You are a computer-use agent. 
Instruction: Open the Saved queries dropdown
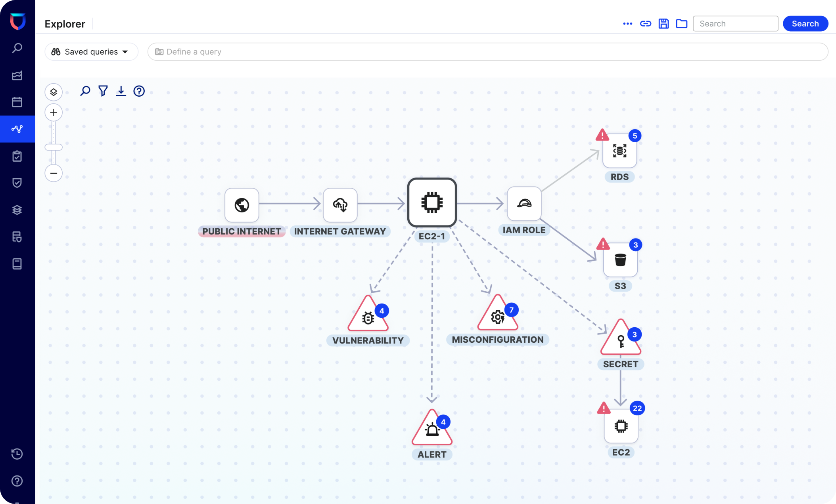[x=91, y=52]
